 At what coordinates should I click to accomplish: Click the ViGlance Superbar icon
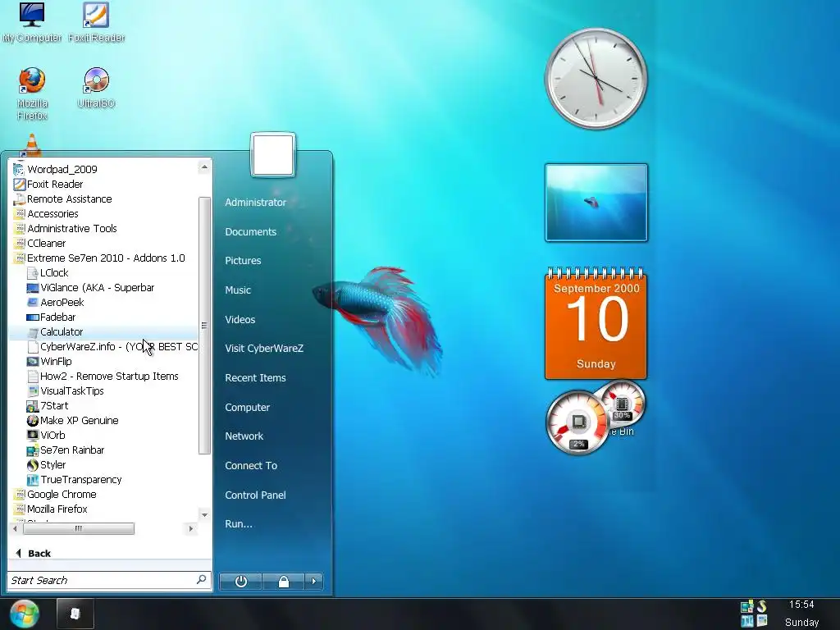coord(33,288)
